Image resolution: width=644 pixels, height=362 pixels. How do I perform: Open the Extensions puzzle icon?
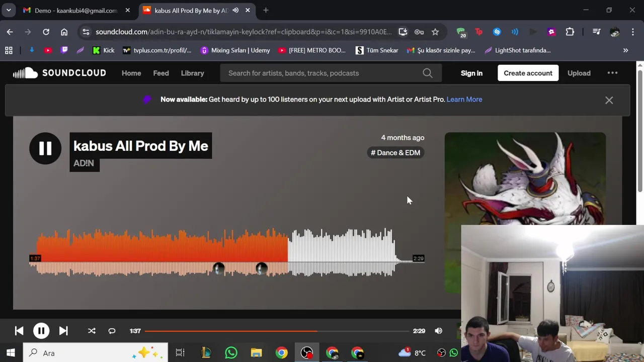click(570, 32)
